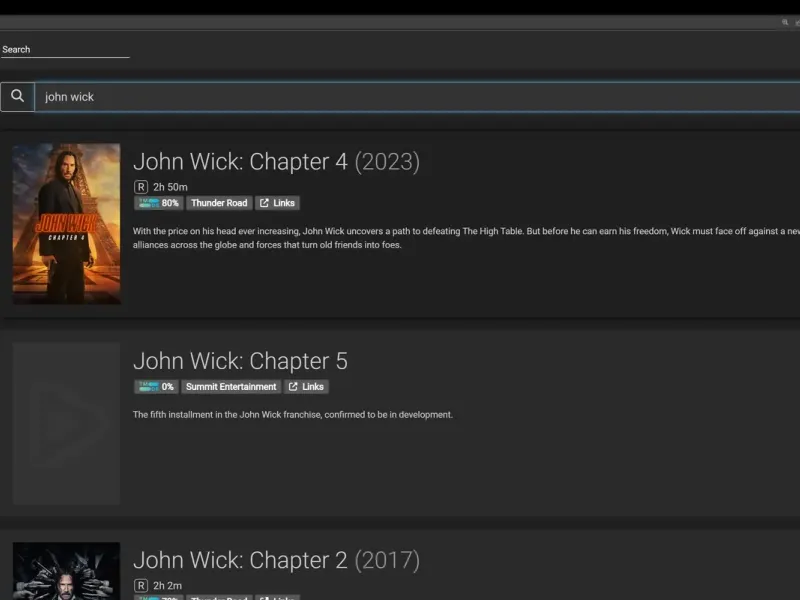Click the magnifier search button beside the query

coord(17,96)
